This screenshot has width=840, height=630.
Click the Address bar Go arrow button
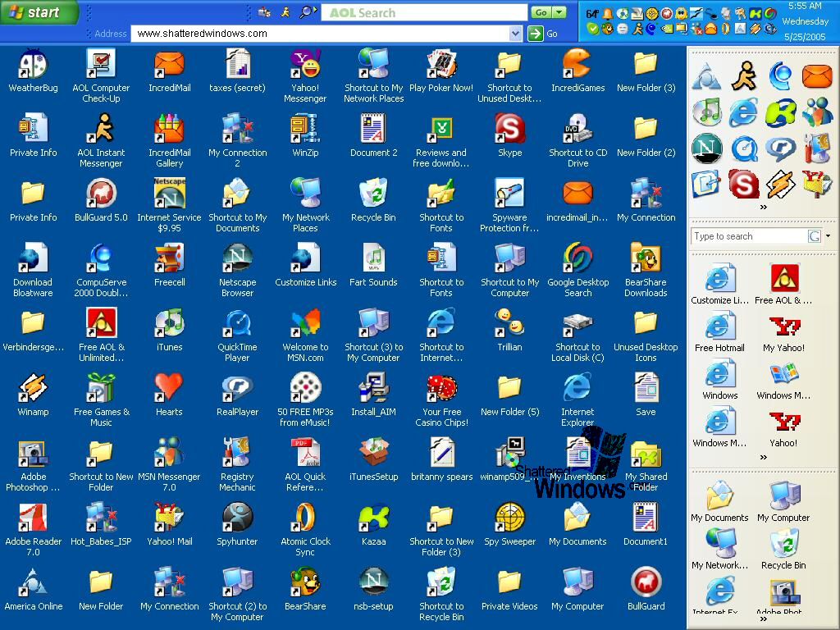[535, 34]
